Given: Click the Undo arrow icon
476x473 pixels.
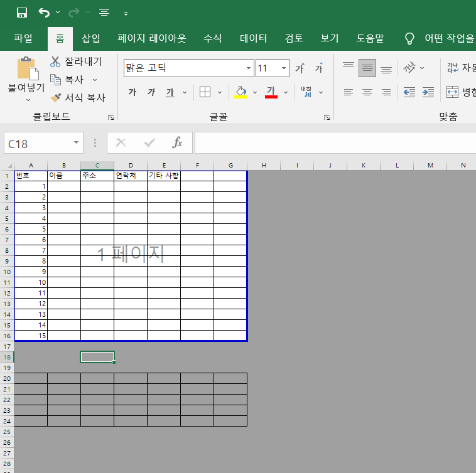Looking at the screenshot, I should point(45,13).
